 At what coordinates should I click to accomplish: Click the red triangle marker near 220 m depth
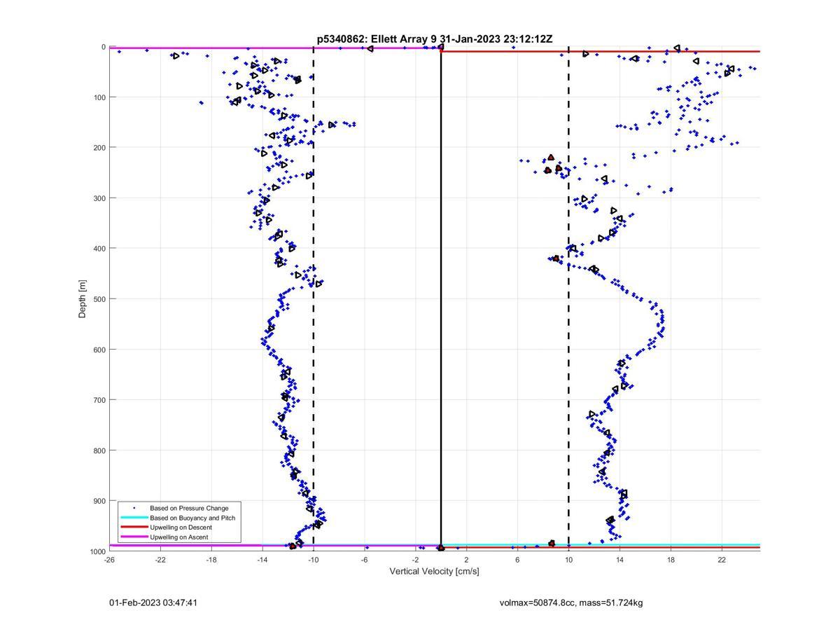point(551,158)
